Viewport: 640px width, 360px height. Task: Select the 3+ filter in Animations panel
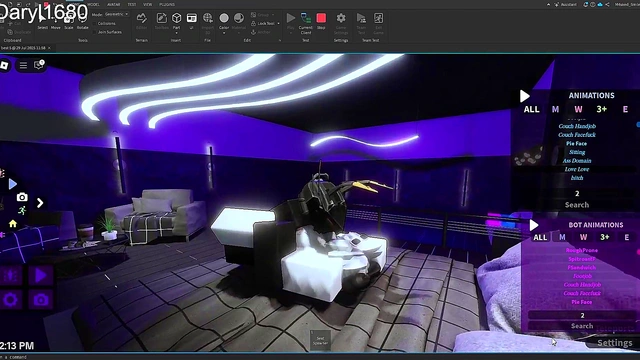602,109
